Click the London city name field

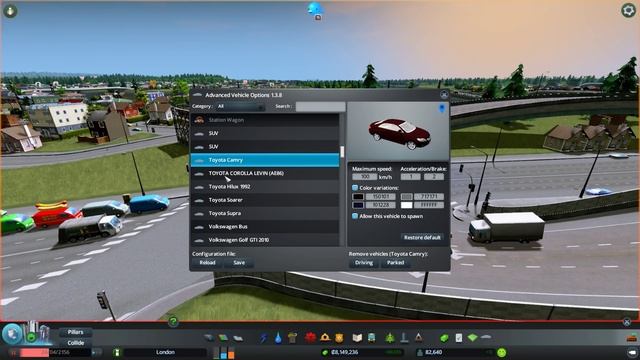[x=165, y=352]
